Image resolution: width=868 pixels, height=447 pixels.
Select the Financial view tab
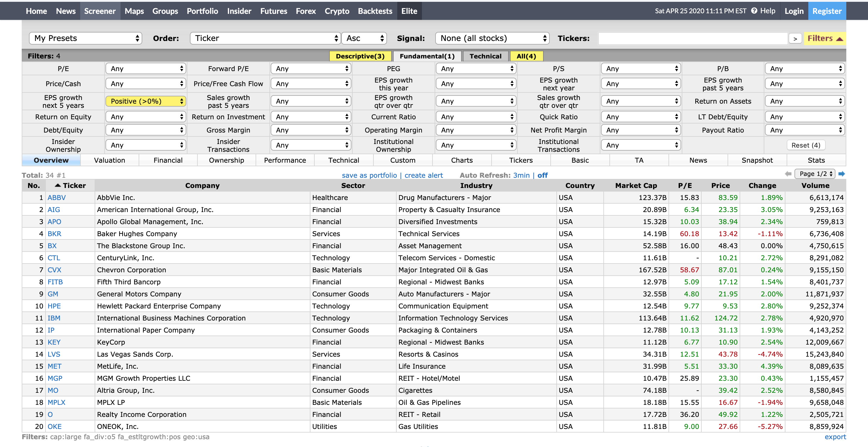pyautogui.click(x=168, y=160)
